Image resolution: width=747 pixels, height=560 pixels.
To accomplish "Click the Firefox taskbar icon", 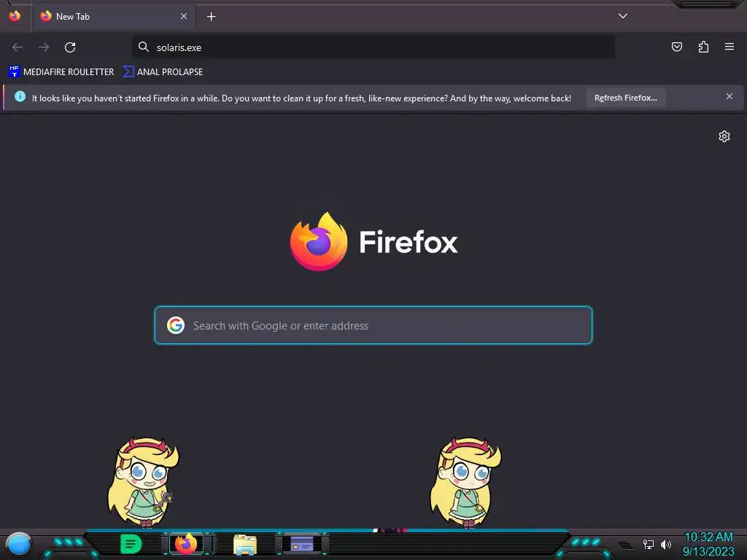I will click(x=186, y=544).
